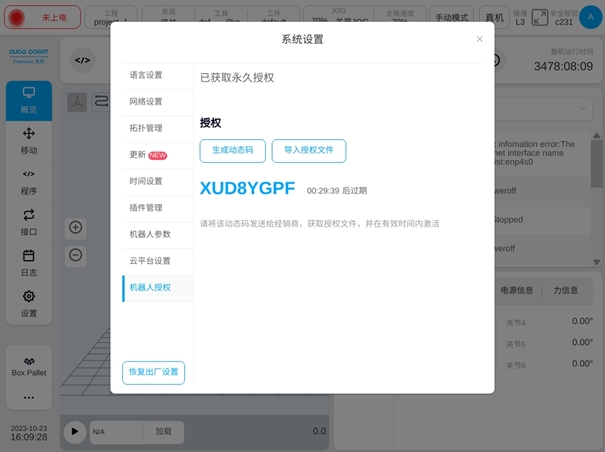Select 网络设置 in settings menu

coord(146,101)
